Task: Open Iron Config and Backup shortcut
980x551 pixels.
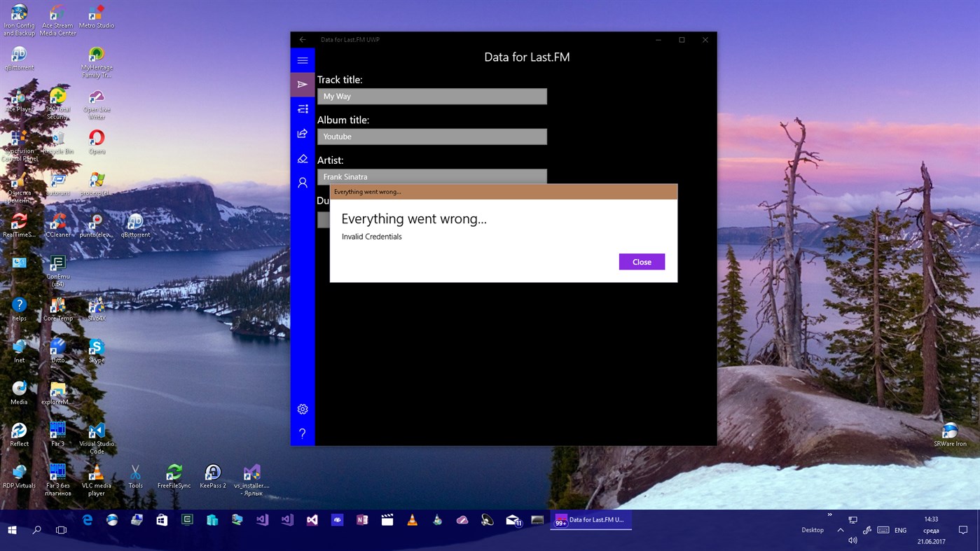Action: click(19, 20)
